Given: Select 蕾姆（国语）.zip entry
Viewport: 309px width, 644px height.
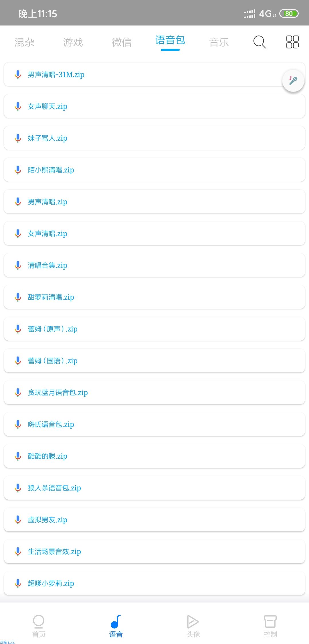Looking at the screenshot, I should (x=154, y=361).
